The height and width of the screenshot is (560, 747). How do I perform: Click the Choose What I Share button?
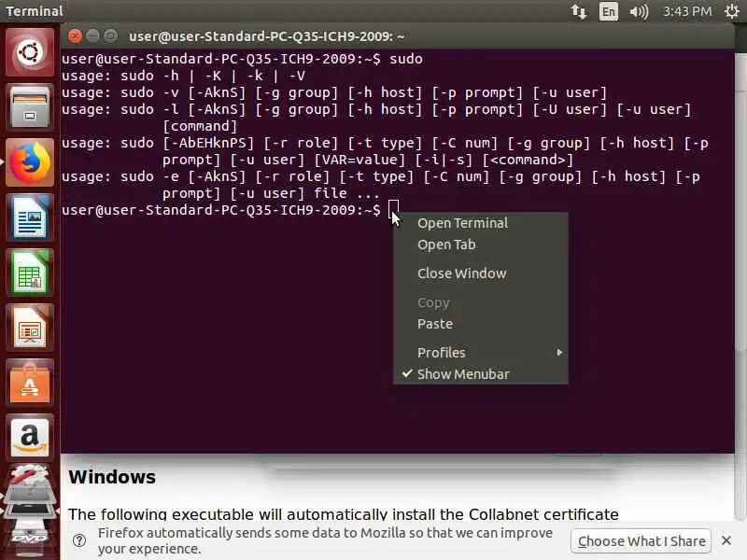click(641, 541)
